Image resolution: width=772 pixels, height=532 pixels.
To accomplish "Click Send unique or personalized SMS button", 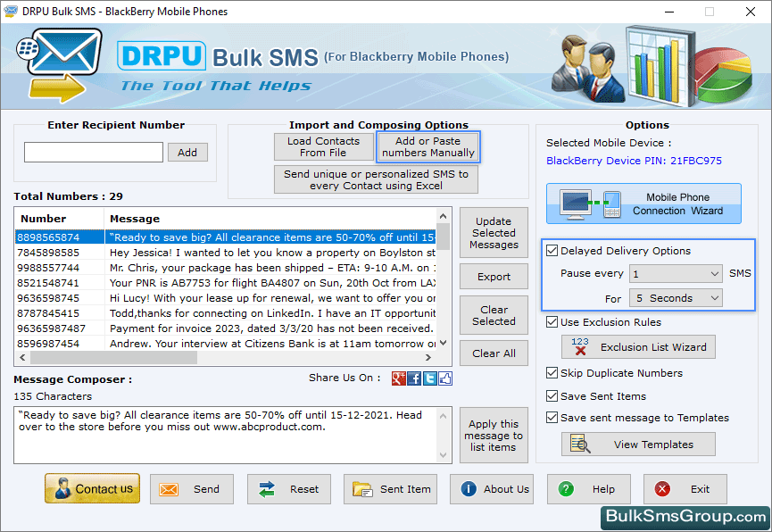I will click(376, 179).
